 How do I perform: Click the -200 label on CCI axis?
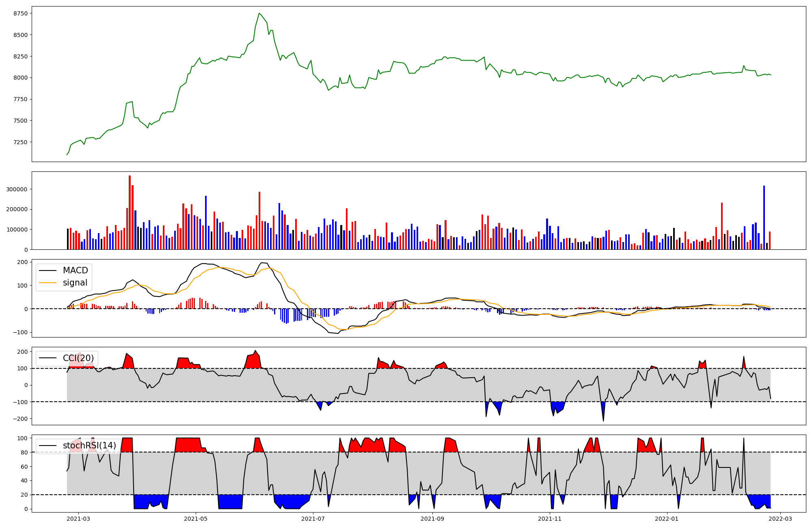(21, 419)
